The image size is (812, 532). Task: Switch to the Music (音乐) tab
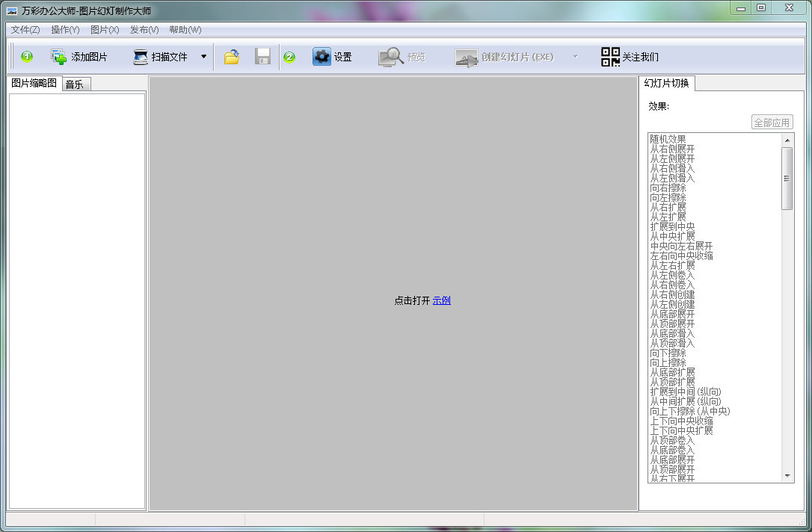[75, 84]
